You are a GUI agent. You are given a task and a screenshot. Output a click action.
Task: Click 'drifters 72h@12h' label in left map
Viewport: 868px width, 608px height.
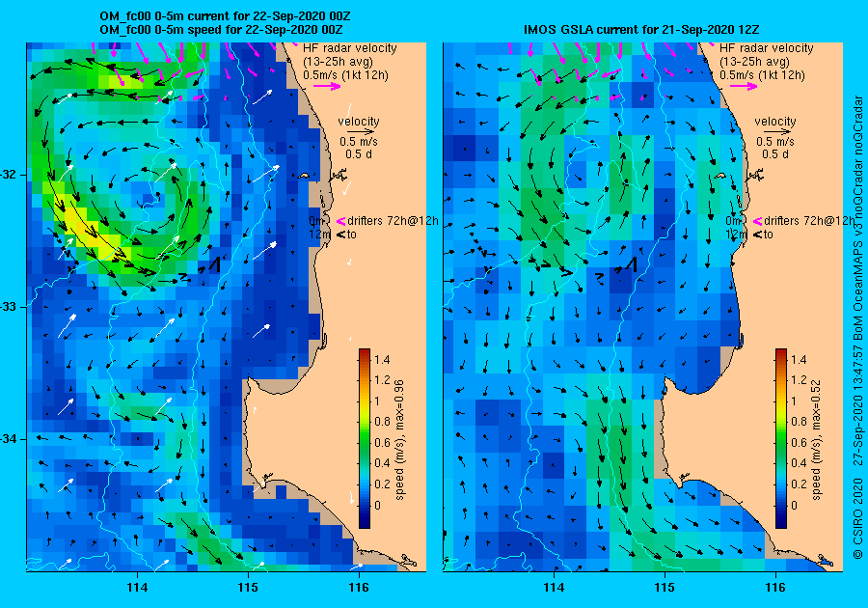pyautogui.click(x=393, y=221)
